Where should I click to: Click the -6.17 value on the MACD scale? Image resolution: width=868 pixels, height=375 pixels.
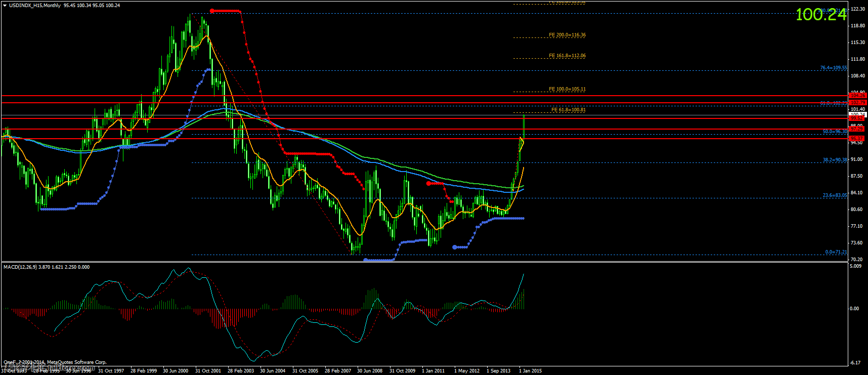pos(855,363)
